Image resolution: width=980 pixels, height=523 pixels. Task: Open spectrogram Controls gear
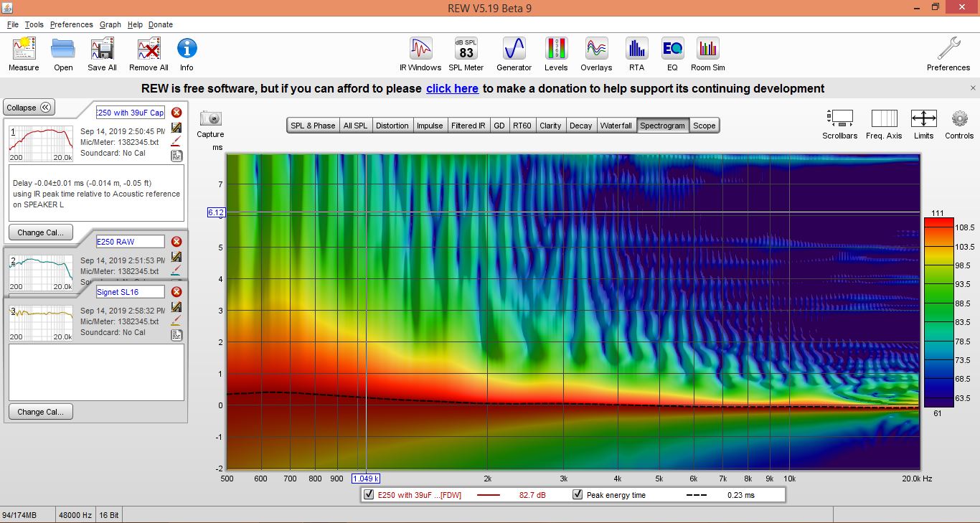tap(960, 118)
